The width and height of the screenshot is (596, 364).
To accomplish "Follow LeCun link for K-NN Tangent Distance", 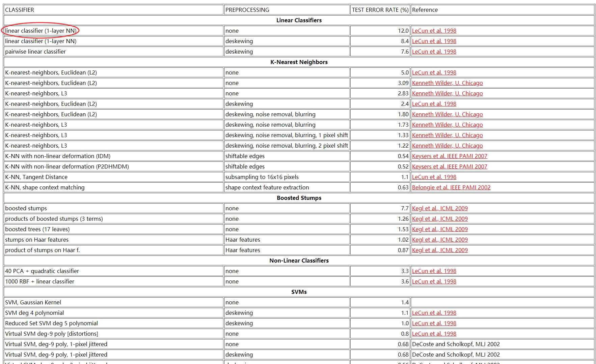I will tap(434, 177).
